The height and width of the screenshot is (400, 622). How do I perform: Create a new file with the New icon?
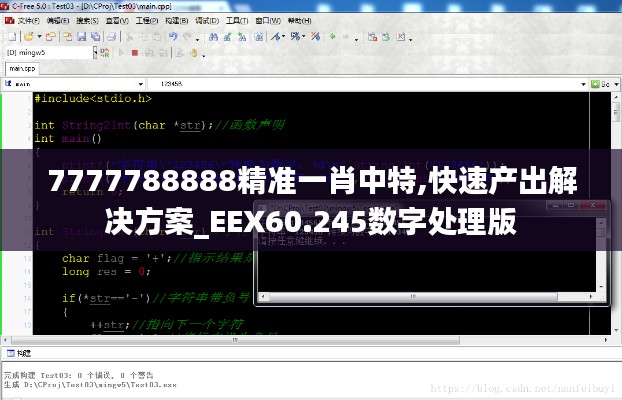(12, 37)
